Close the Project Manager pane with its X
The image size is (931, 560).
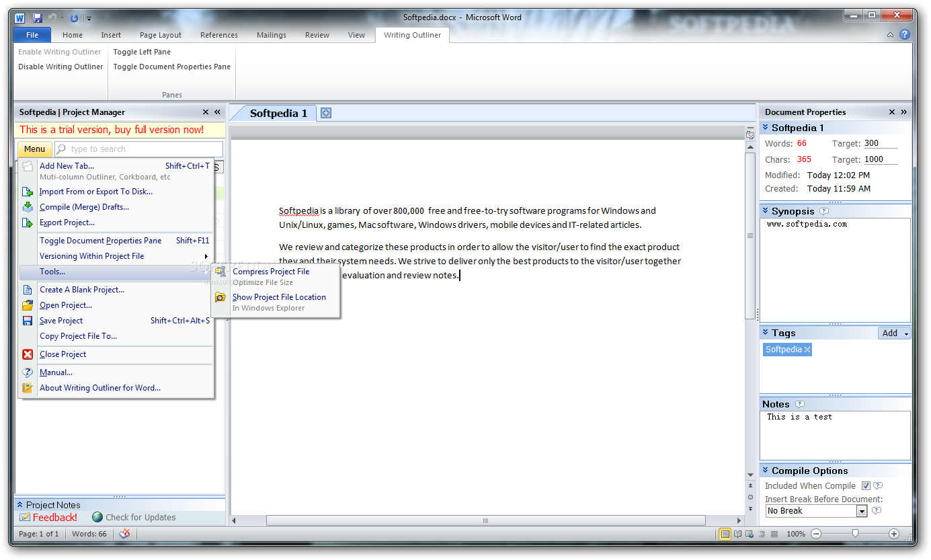point(206,112)
